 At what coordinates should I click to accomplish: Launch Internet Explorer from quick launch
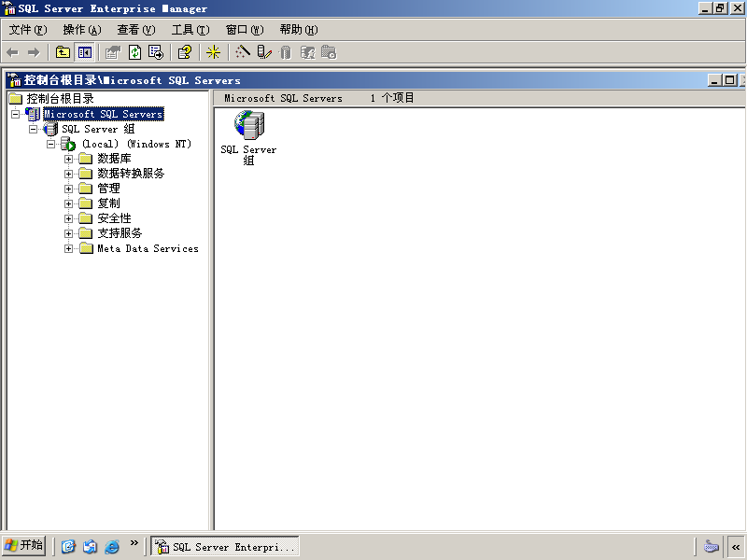[x=112, y=546]
